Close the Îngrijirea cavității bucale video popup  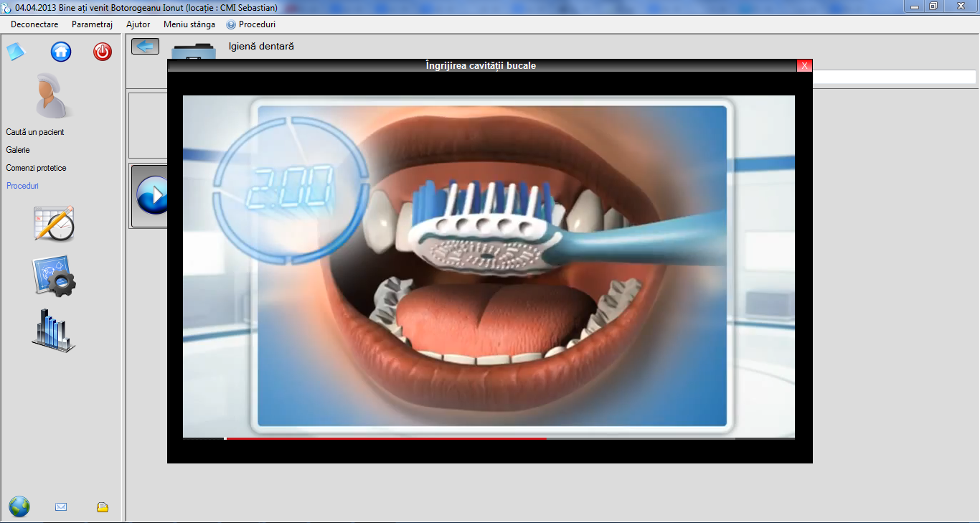(x=805, y=65)
